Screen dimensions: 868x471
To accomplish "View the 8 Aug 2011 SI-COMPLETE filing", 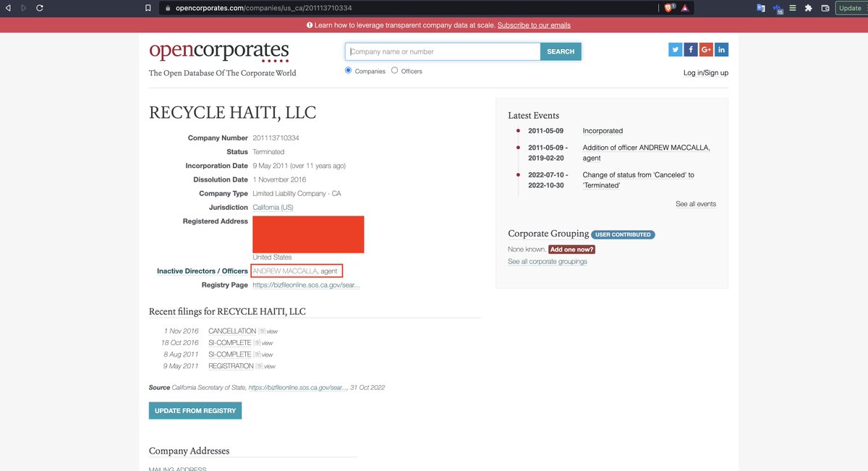I will tap(262, 355).
